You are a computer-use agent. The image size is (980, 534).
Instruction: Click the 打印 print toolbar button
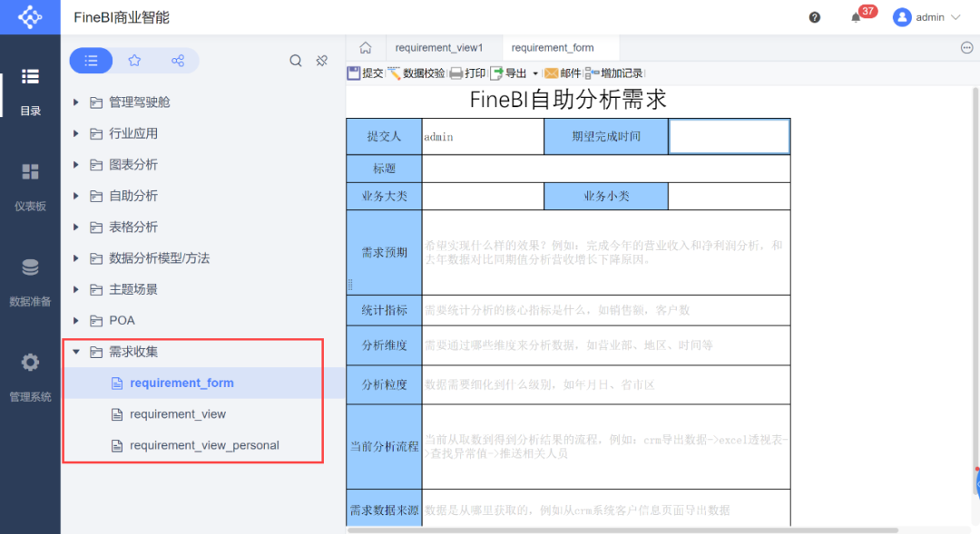point(467,73)
